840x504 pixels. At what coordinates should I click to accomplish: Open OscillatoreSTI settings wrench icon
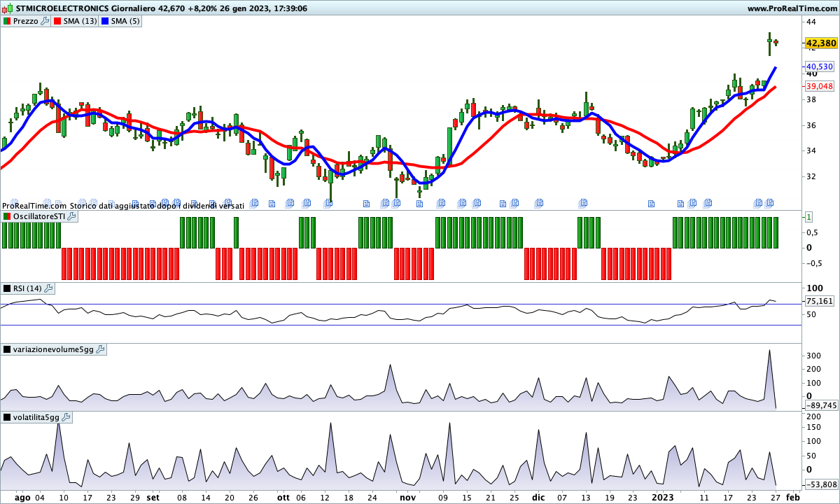click(71, 217)
